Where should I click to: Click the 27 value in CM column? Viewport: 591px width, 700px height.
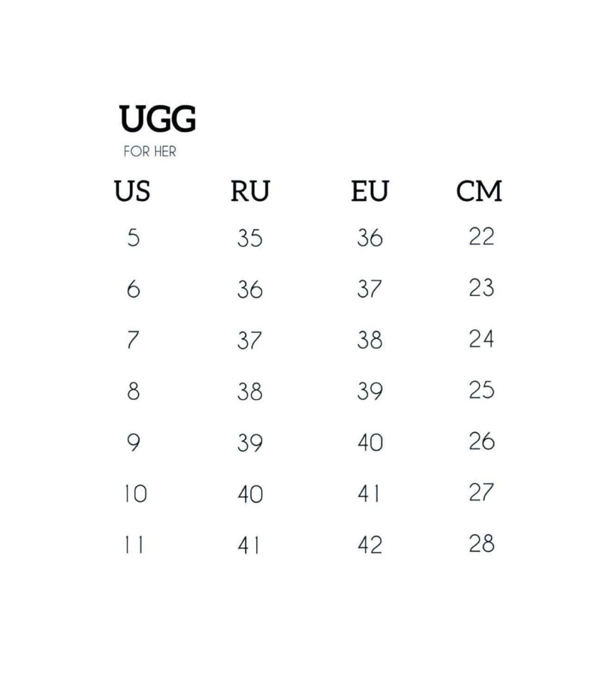click(482, 492)
